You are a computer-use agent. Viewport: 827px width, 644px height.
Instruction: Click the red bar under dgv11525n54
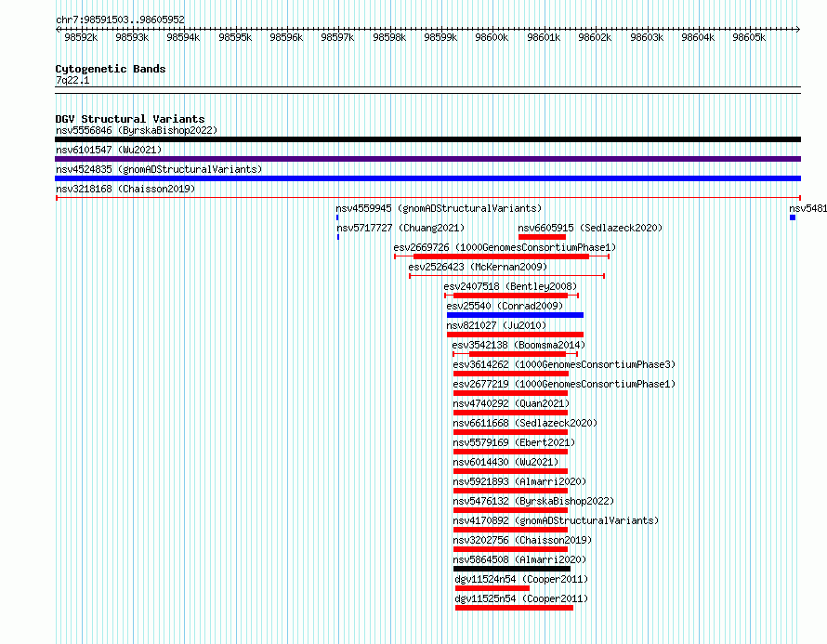pyautogui.click(x=514, y=608)
